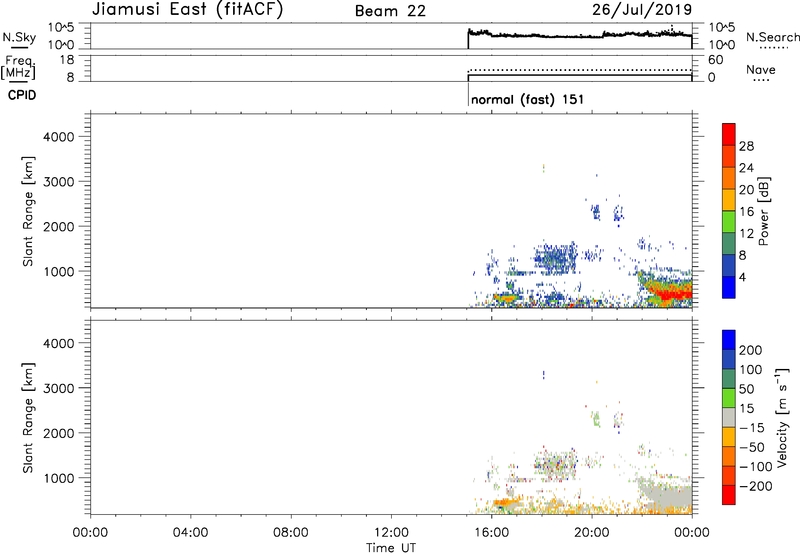Click the 'N.Search' legend label
The height and width of the screenshot is (554, 800).
pos(773,37)
